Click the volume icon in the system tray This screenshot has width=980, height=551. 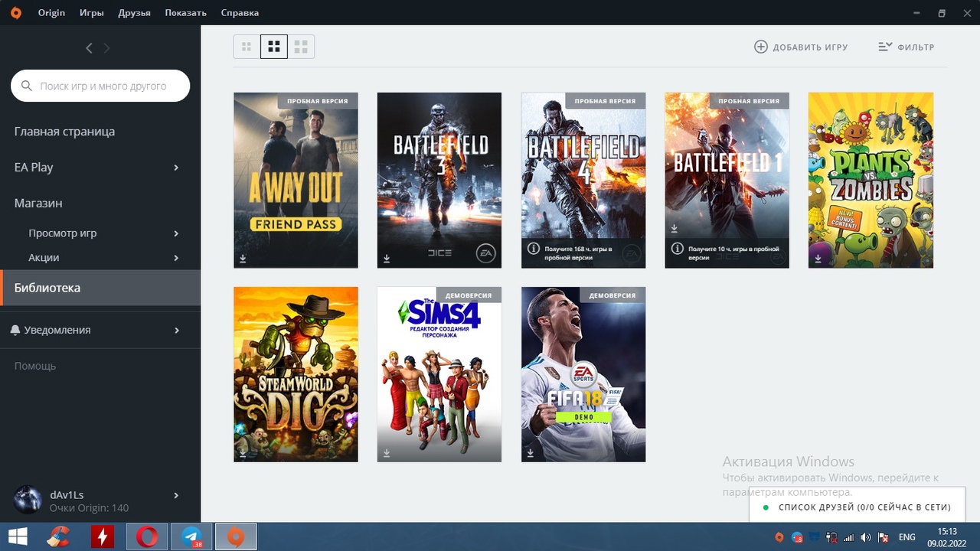tap(866, 537)
